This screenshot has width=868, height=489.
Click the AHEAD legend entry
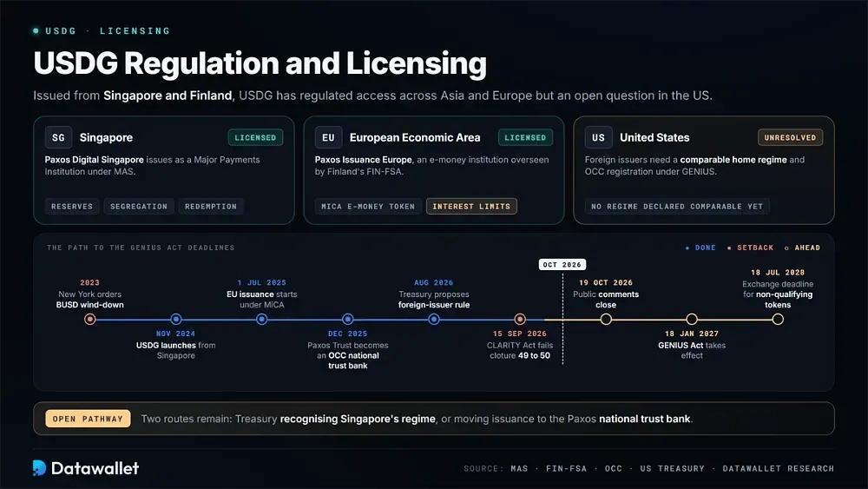click(x=802, y=248)
